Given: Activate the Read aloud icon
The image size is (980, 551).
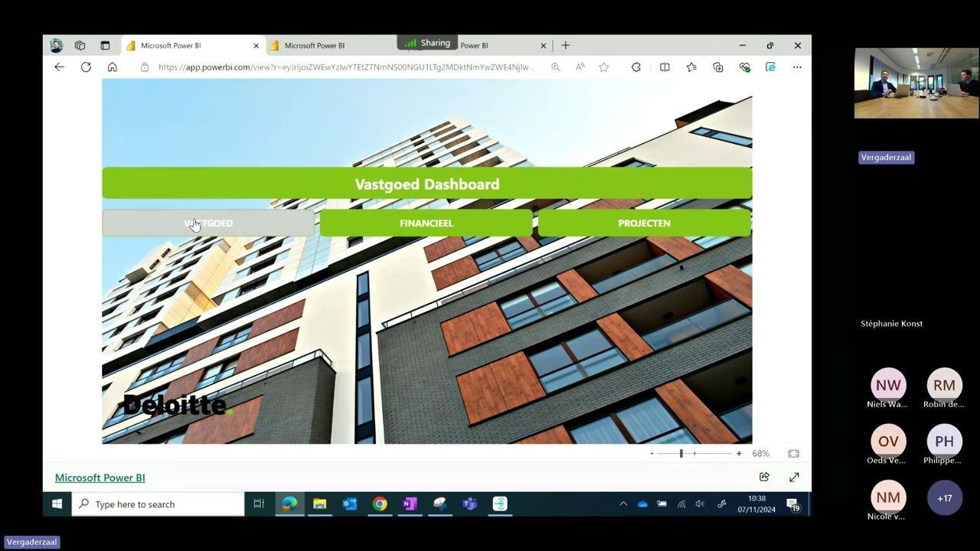Looking at the screenshot, I should (x=580, y=67).
